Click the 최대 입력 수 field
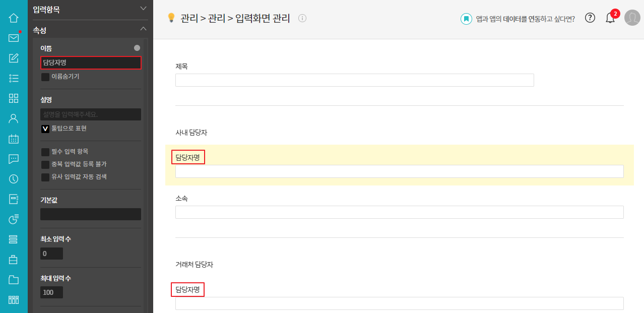This screenshot has width=644, height=313. 51,292
